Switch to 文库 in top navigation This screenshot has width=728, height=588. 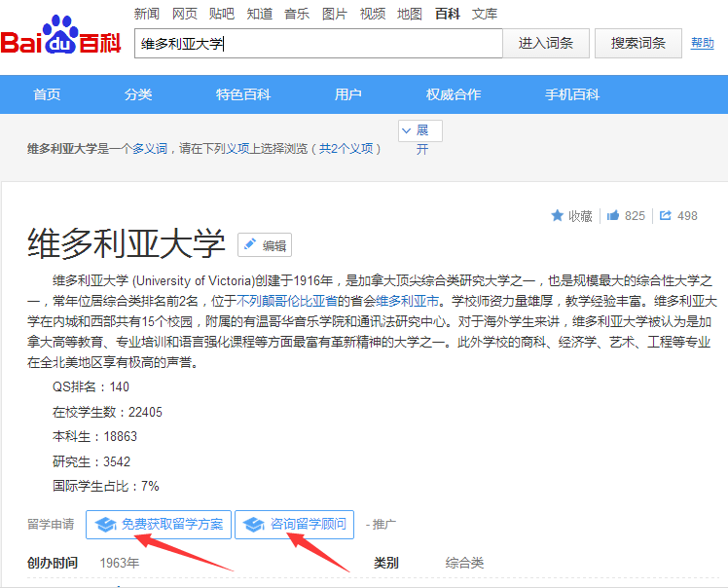click(x=485, y=14)
